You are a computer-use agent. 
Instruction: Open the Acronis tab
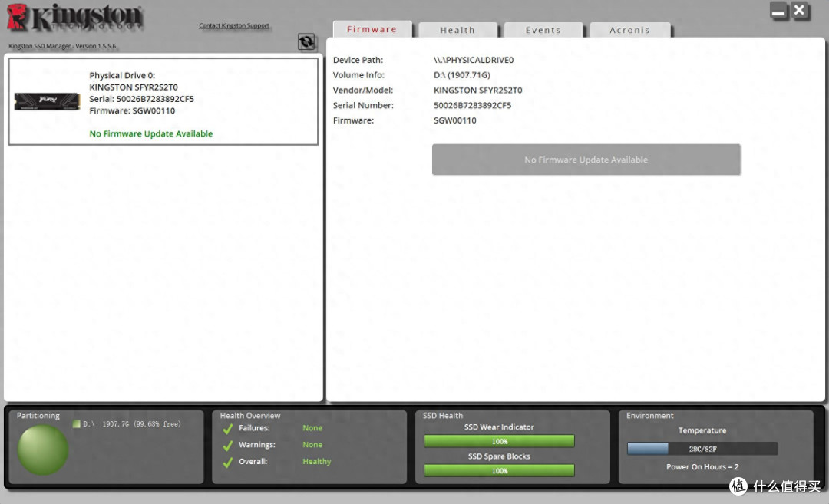pos(629,30)
